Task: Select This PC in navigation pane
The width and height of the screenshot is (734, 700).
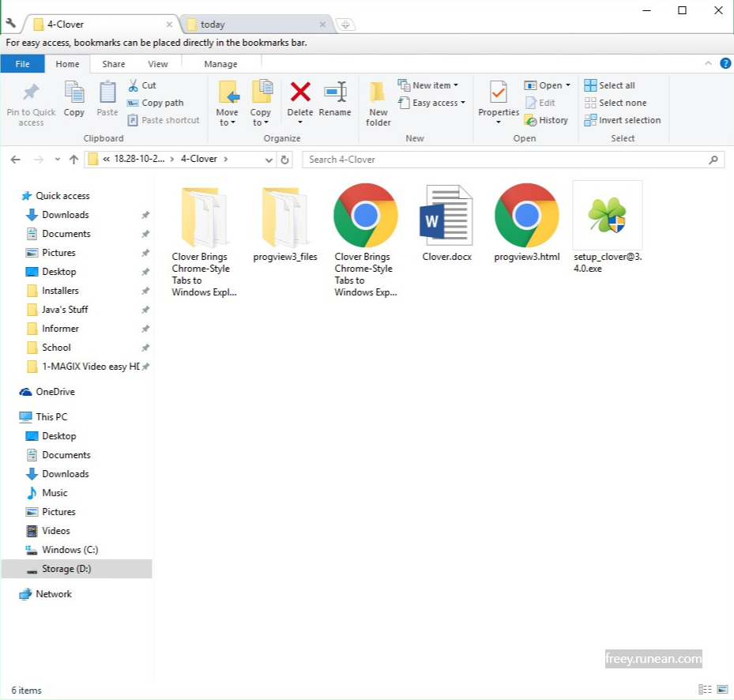Action: [x=51, y=416]
